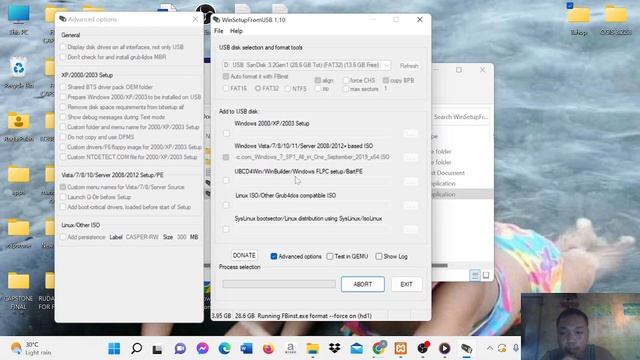Open Recycle Bin on desktop

[x=19, y=73]
